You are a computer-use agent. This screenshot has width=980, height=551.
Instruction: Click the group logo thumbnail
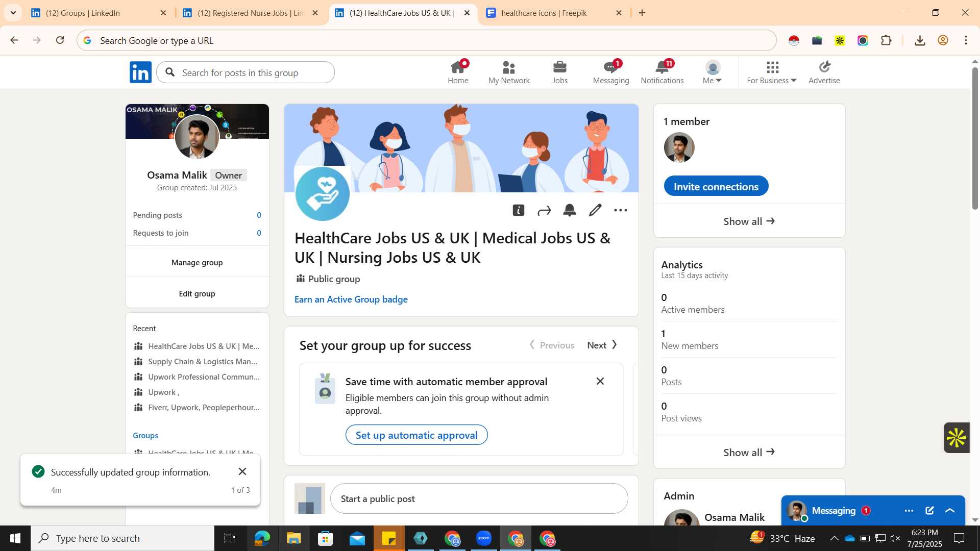[x=323, y=194]
